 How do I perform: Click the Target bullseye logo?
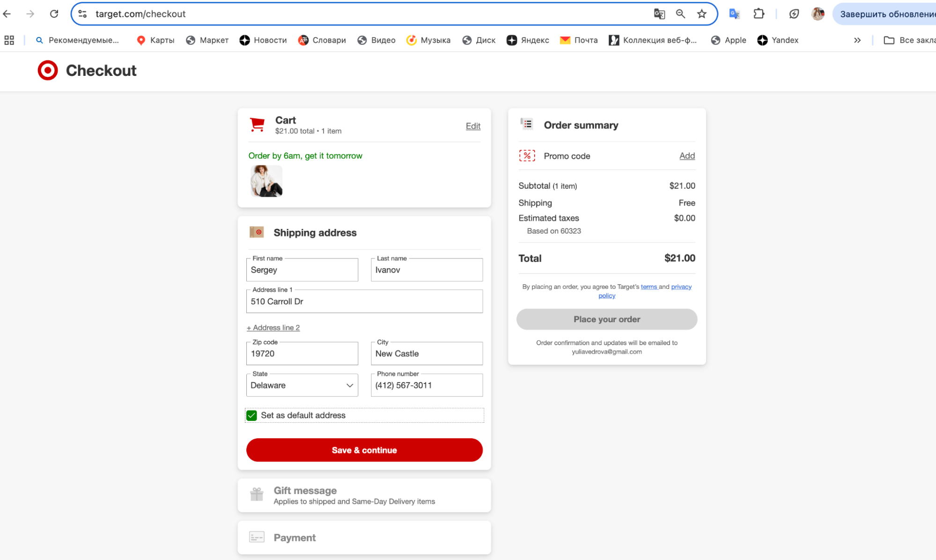48,70
